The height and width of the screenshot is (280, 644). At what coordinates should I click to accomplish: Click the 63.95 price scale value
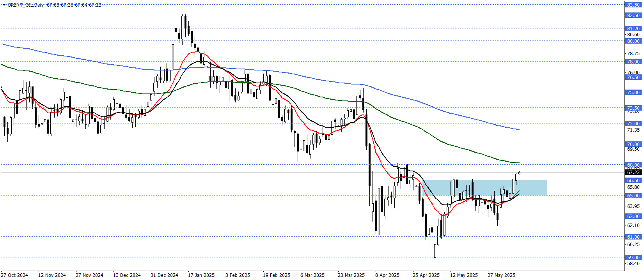click(x=633, y=206)
